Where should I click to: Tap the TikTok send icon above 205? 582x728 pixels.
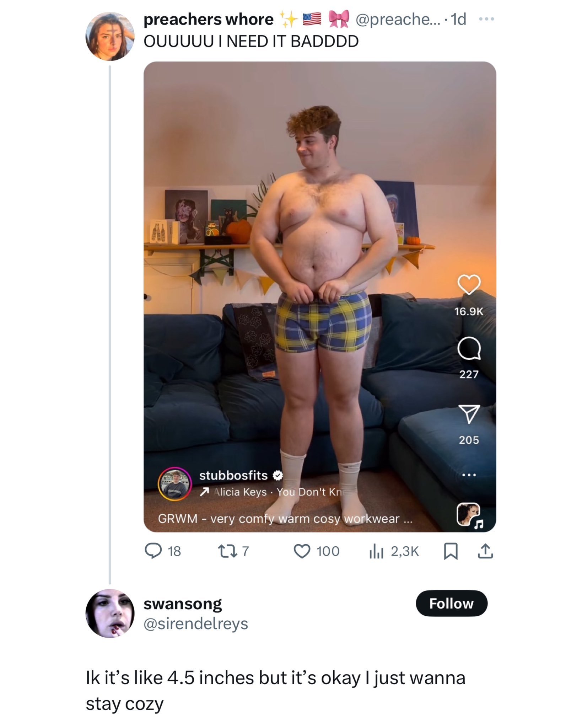click(469, 414)
